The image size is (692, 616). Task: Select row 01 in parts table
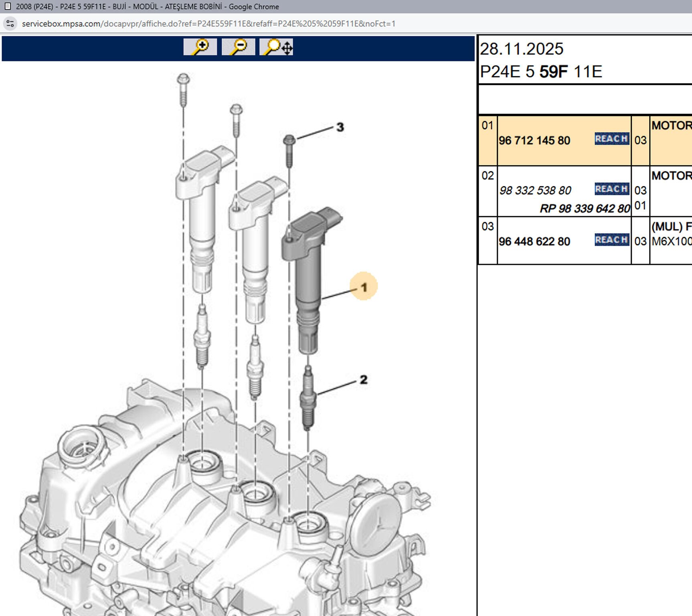click(488, 126)
